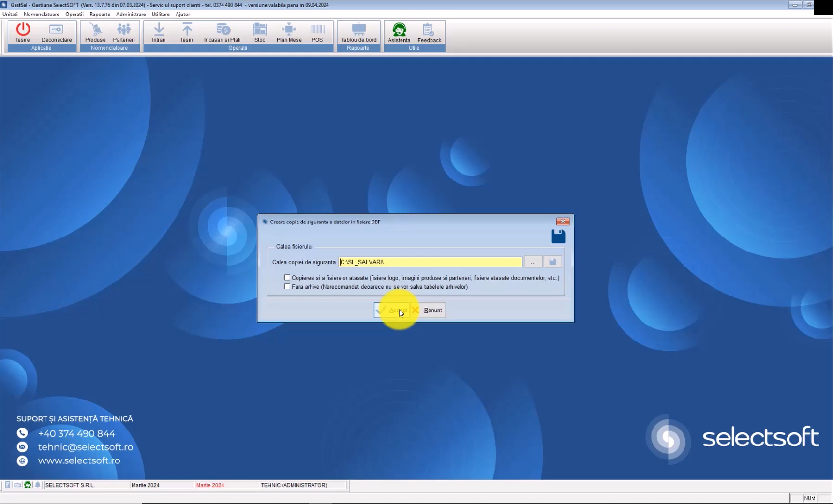Open the Utilitare menu
The height and width of the screenshot is (504, 833).
pyautogui.click(x=161, y=15)
